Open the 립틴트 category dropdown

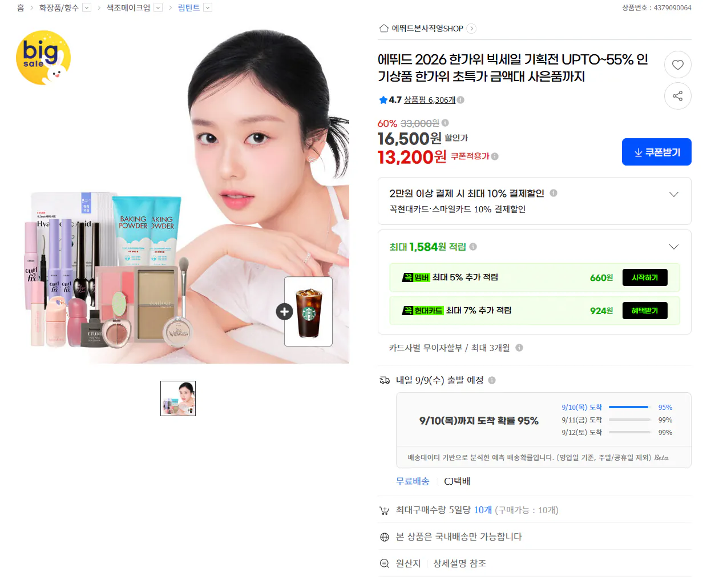(x=208, y=8)
